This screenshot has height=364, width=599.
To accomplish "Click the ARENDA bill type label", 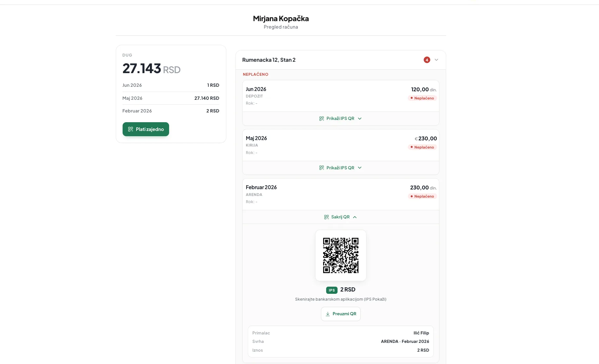I will coord(254,195).
